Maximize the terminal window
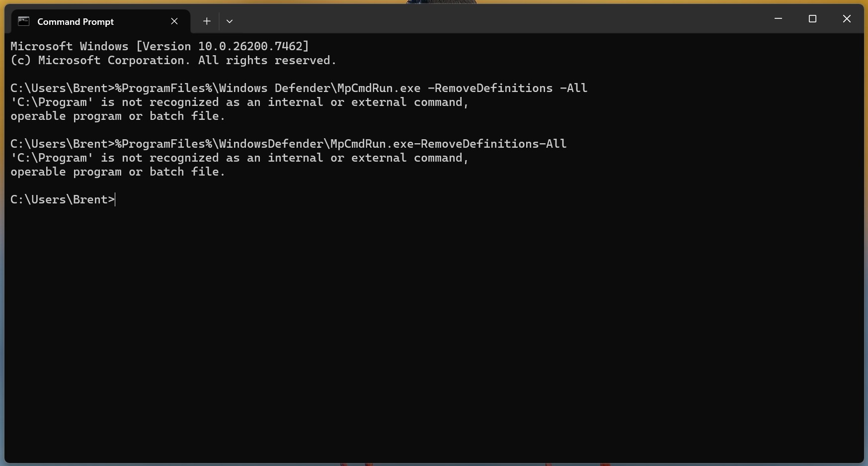The height and width of the screenshot is (466, 868). 812,18
